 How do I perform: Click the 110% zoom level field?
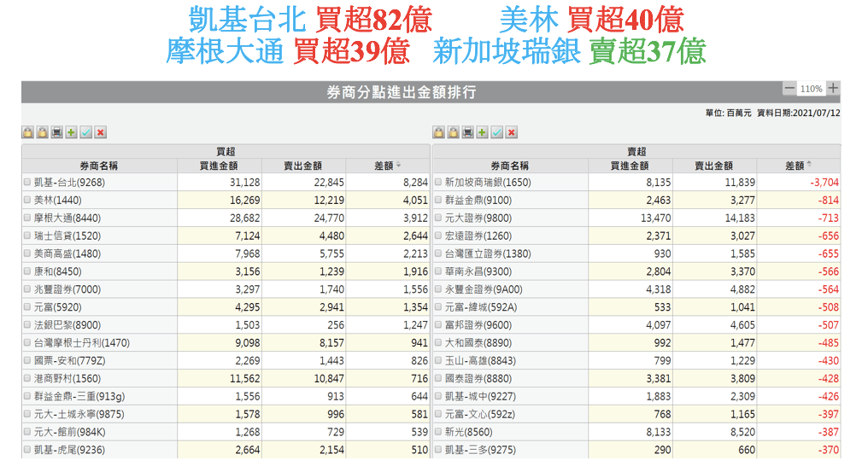coord(812,89)
